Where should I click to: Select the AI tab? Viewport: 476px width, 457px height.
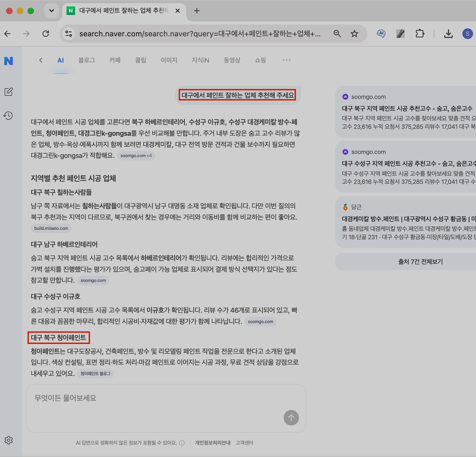[61, 60]
